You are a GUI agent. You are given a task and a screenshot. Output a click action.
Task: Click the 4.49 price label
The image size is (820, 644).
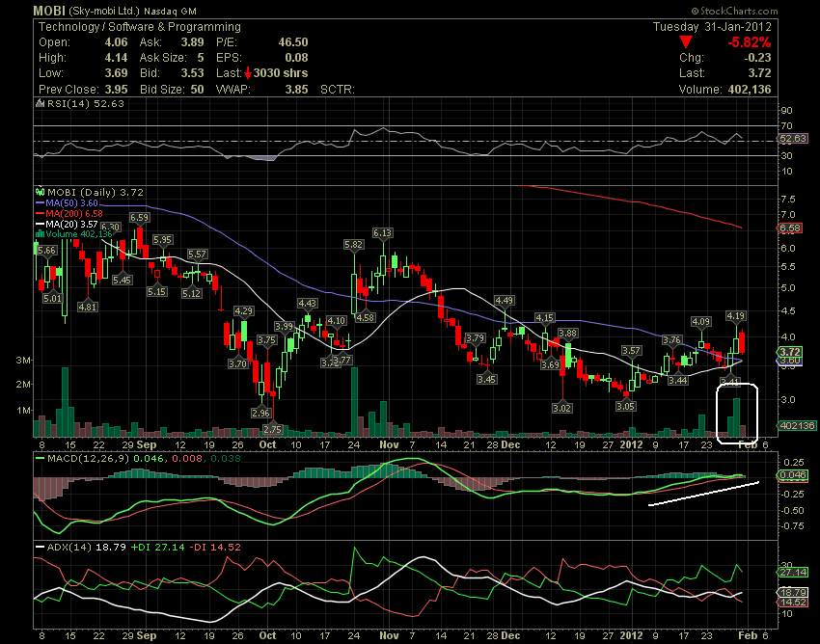click(505, 300)
